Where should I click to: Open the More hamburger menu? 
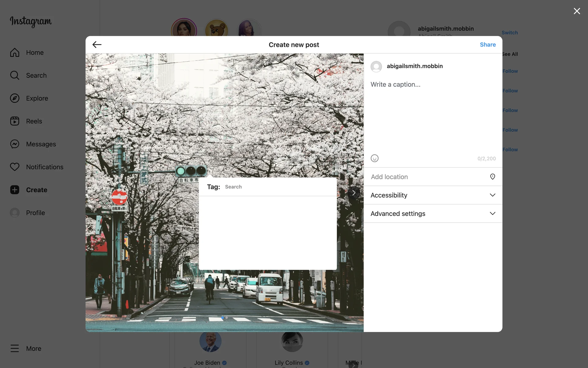click(x=15, y=348)
